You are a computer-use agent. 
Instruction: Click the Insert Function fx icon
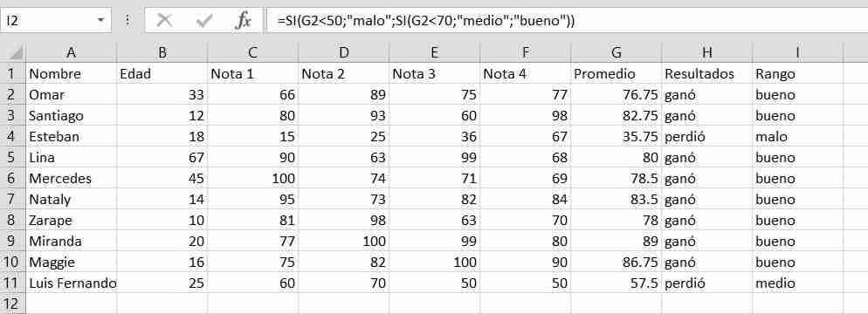[243, 21]
